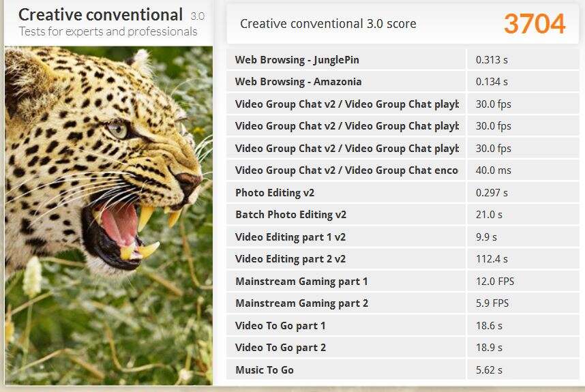Select the Video To Go part 1 row
Screen dimensions: 585x392
280,326
